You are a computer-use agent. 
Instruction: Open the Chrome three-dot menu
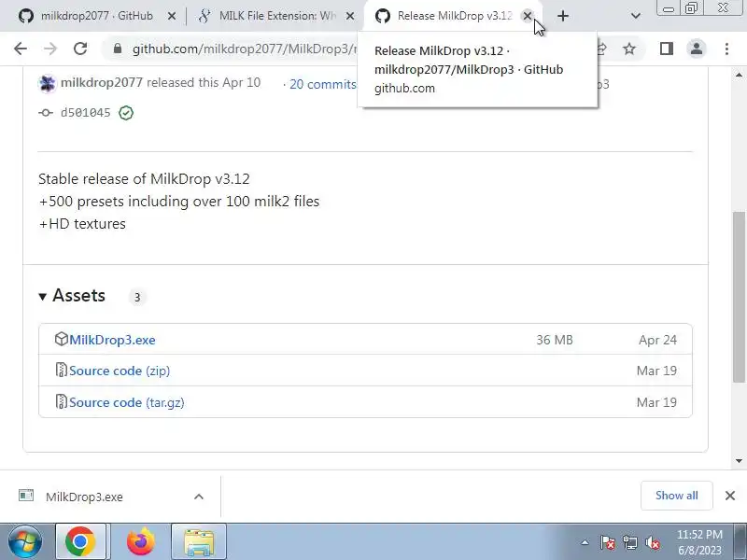click(726, 49)
